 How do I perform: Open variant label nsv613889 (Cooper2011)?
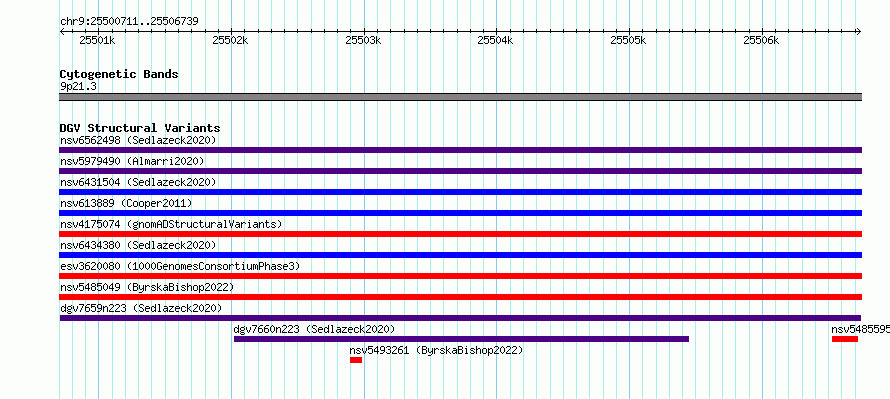tap(126, 203)
